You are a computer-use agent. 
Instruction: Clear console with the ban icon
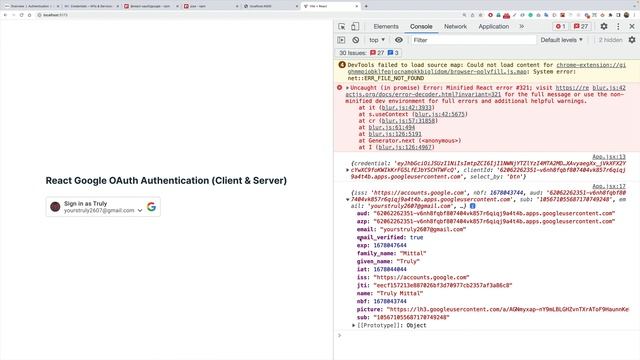point(356,40)
